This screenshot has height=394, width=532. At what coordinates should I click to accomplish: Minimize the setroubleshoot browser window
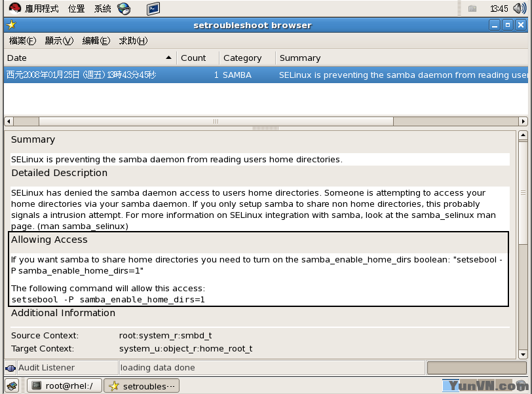pos(495,25)
